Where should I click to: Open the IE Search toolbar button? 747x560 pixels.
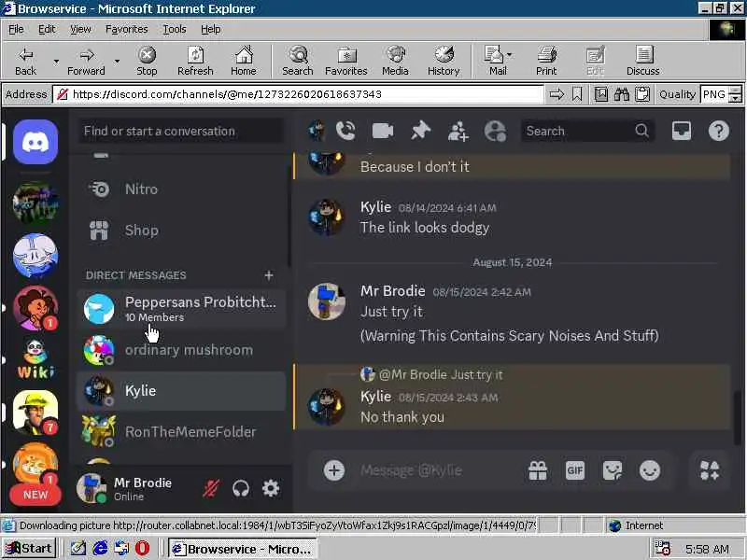click(298, 61)
